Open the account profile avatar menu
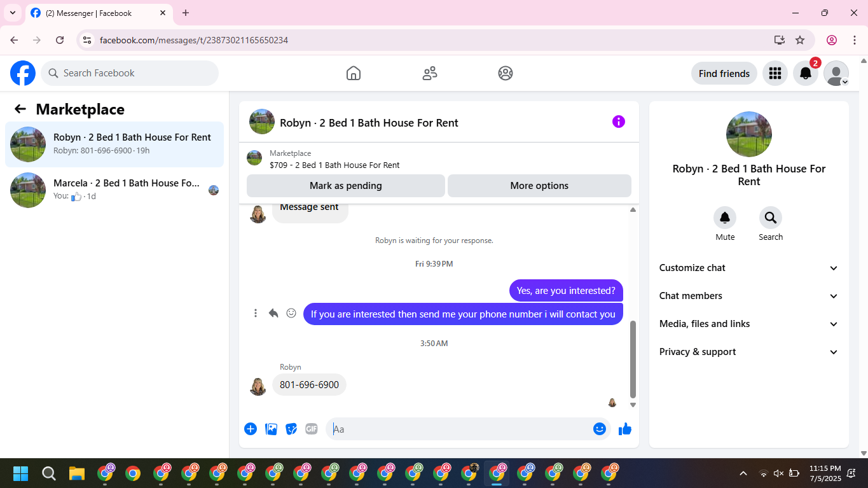This screenshot has height=488, width=868. click(x=836, y=73)
